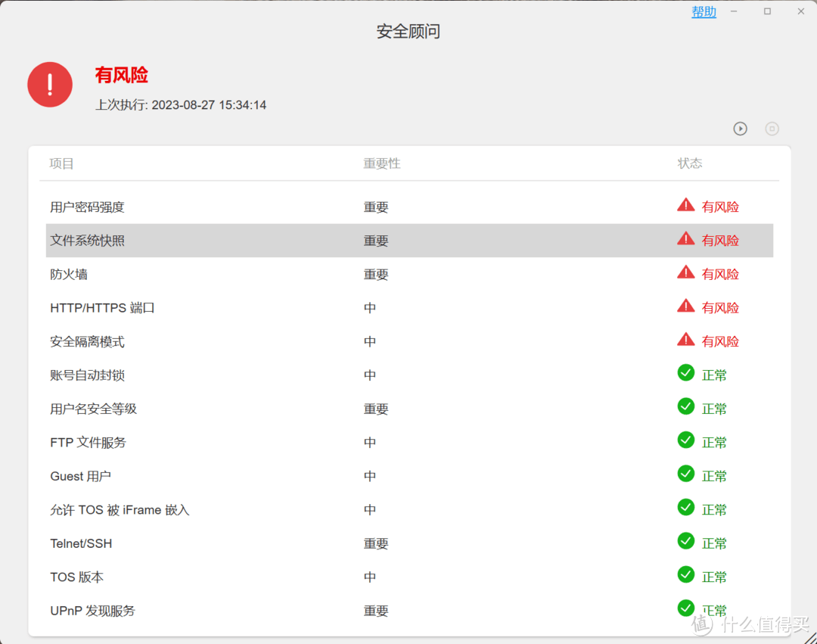Click the 重要性 column header
The height and width of the screenshot is (644, 817).
tap(382, 163)
